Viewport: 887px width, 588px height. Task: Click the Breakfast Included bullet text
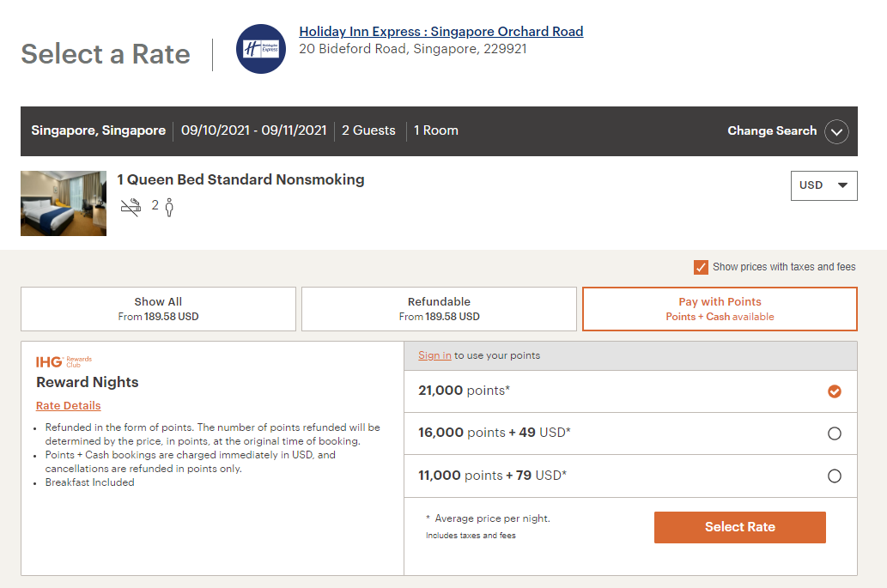(90, 482)
